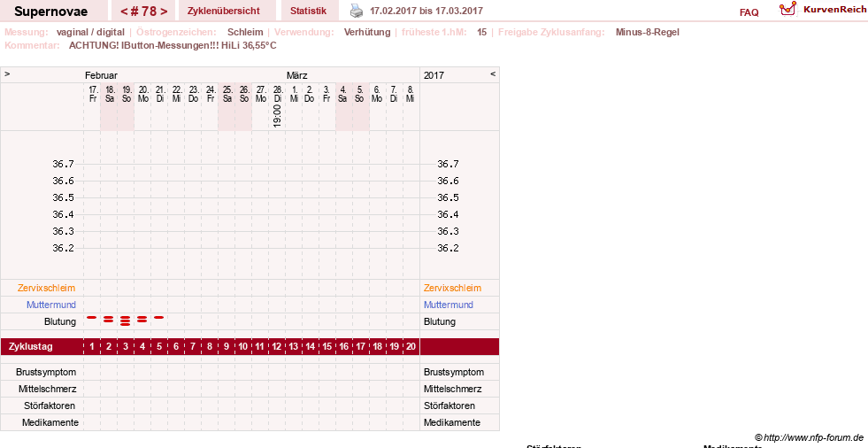868x448 pixels.
Task: Go to previous cycle with left angle bracket
Action: (125, 12)
